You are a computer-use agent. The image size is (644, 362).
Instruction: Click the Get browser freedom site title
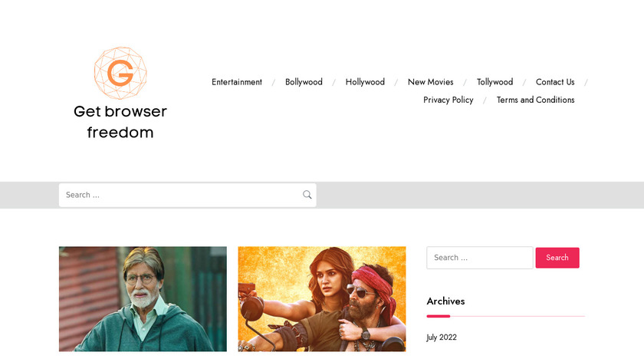[120, 122]
